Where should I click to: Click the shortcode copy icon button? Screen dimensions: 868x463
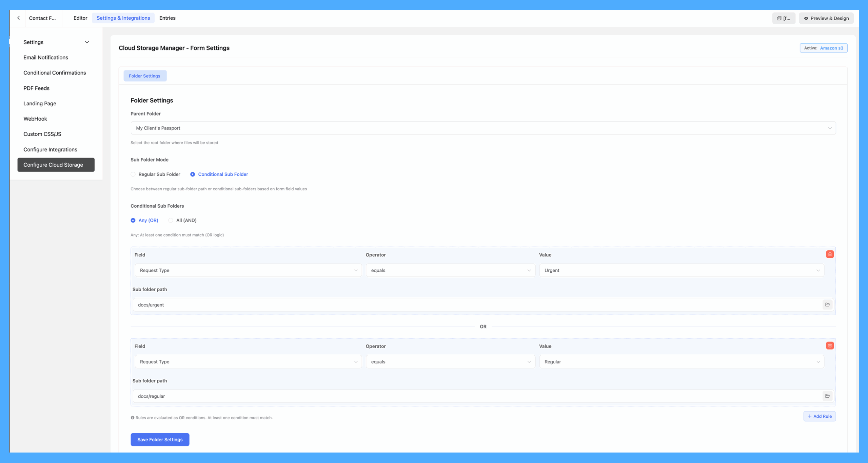pos(783,18)
